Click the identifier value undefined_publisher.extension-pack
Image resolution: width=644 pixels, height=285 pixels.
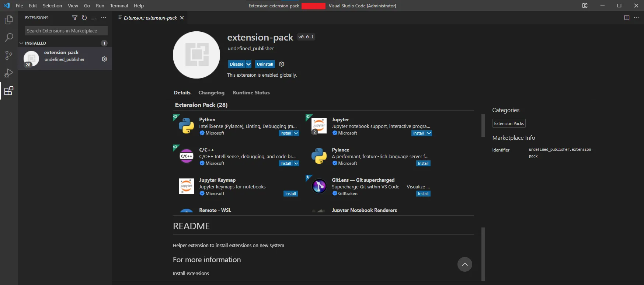(x=560, y=153)
